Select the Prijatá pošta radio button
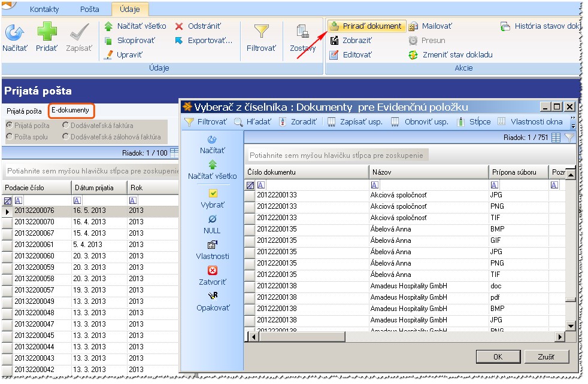588x384 pixels. click(10, 125)
